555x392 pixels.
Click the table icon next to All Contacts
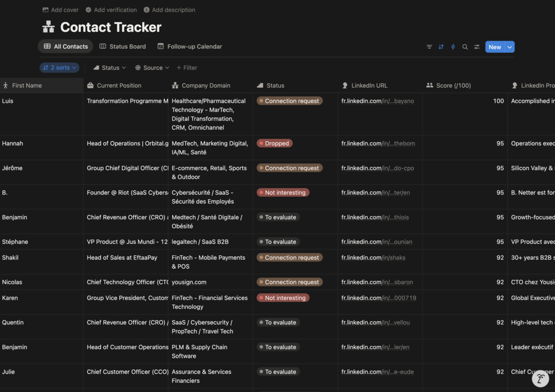tap(48, 47)
